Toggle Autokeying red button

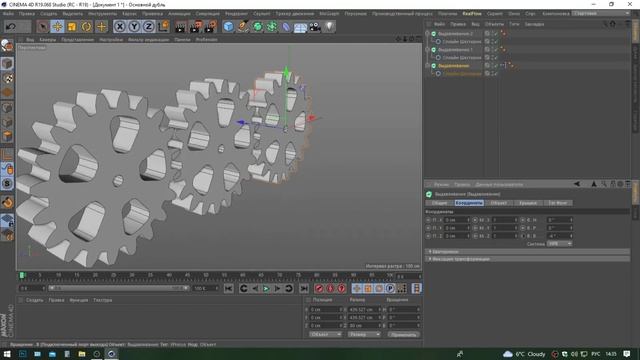(330, 289)
